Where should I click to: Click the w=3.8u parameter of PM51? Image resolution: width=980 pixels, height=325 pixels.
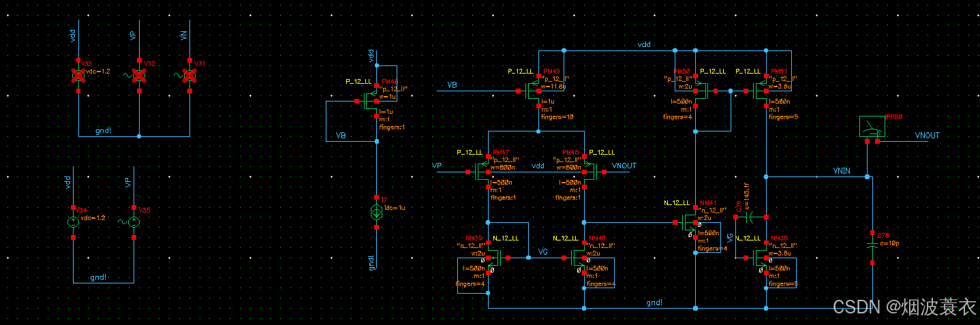[780, 87]
